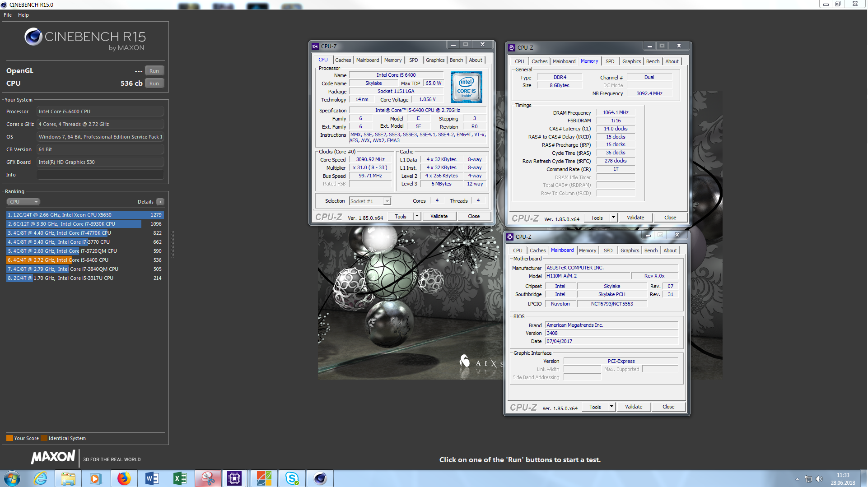
Task: Click the Cinebench R15 logo sphere
Action: coord(33,37)
